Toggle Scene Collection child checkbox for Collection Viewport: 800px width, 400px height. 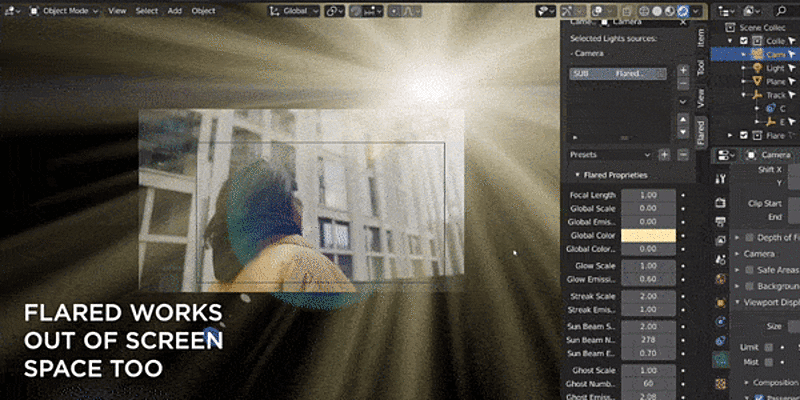[x=744, y=41]
